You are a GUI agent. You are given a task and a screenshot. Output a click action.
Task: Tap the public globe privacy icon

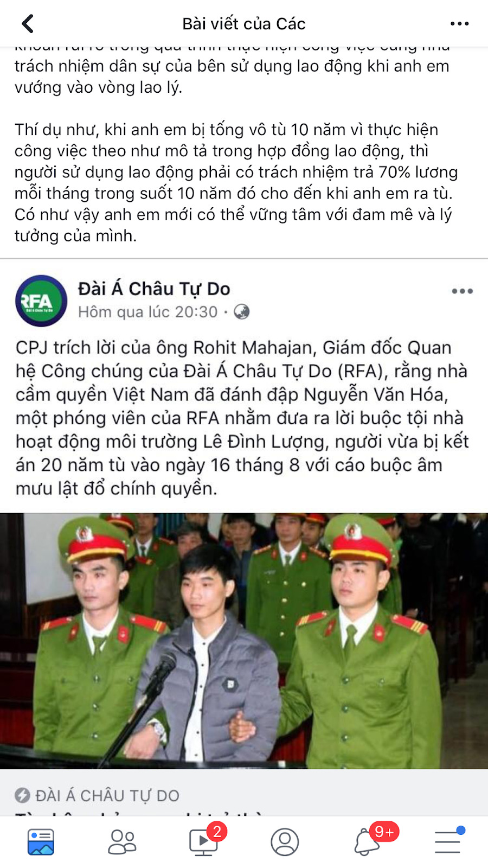coord(242,312)
